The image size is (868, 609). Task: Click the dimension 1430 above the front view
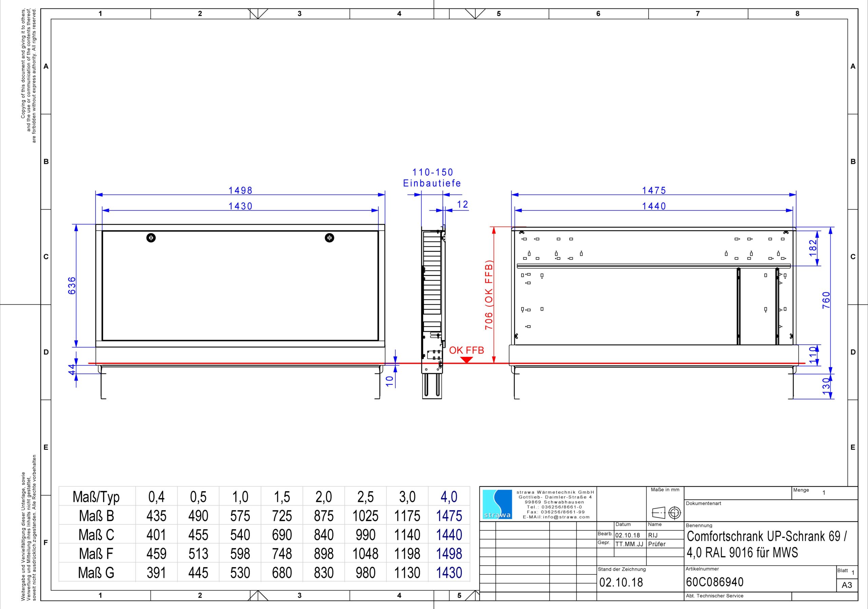tap(240, 206)
